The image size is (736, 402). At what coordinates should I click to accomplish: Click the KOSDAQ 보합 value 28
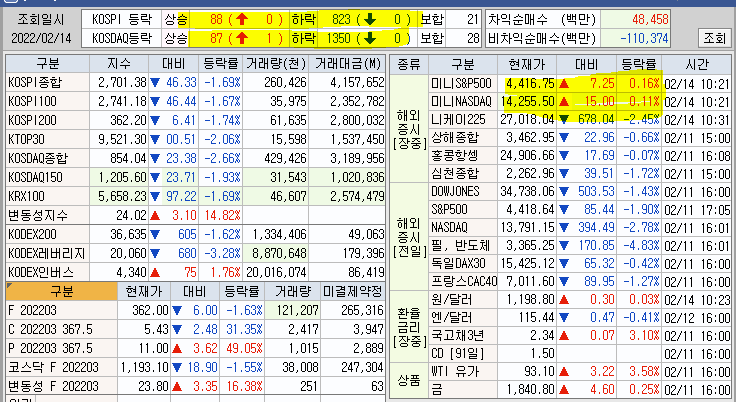(x=472, y=38)
